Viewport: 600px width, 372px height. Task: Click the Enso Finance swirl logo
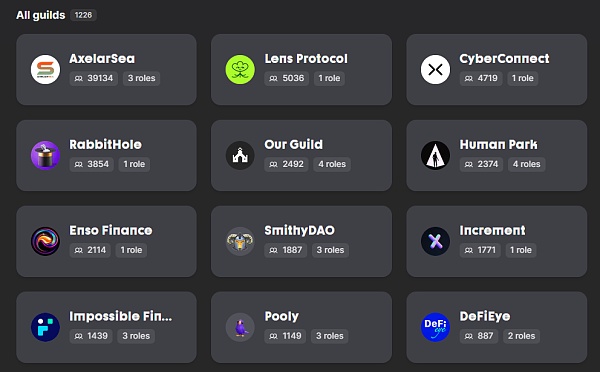tap(46, 241)
